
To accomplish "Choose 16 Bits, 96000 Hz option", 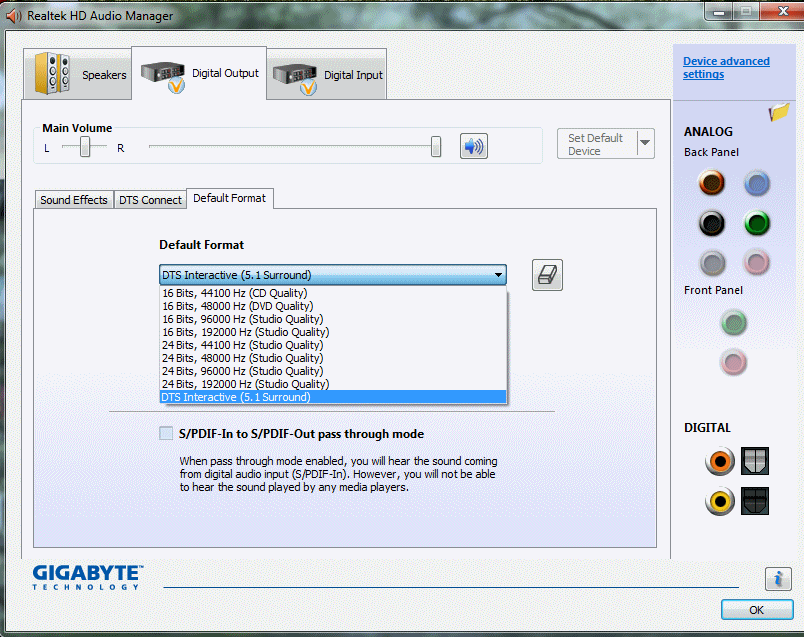I will point(333,319).
